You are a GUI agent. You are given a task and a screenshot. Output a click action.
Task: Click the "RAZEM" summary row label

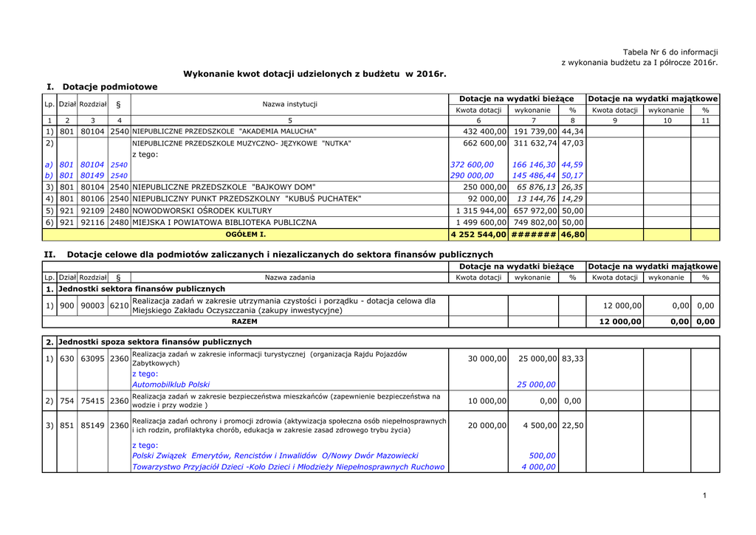[245, 322]
